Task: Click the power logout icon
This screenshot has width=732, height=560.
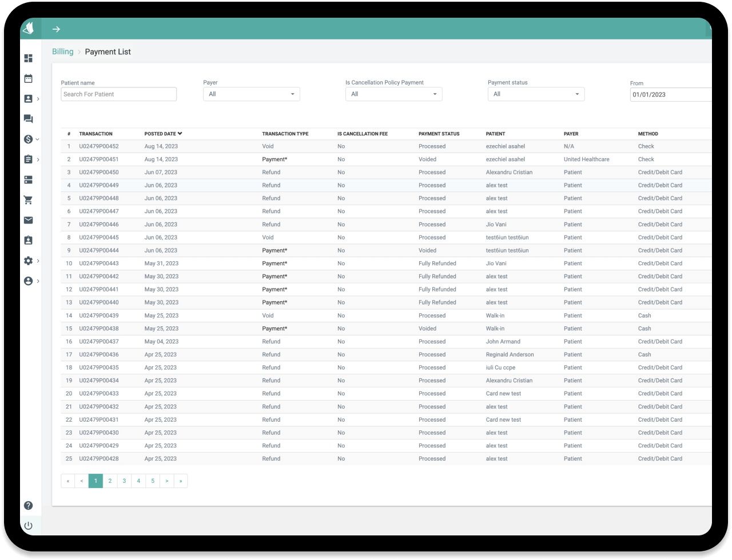Action: point(28,526)
